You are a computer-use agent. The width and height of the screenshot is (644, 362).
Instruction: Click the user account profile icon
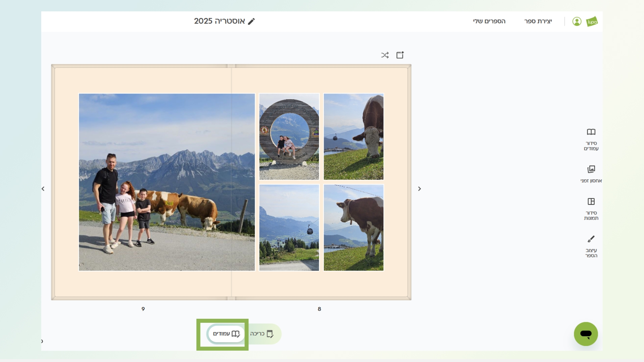pos(577,21)
